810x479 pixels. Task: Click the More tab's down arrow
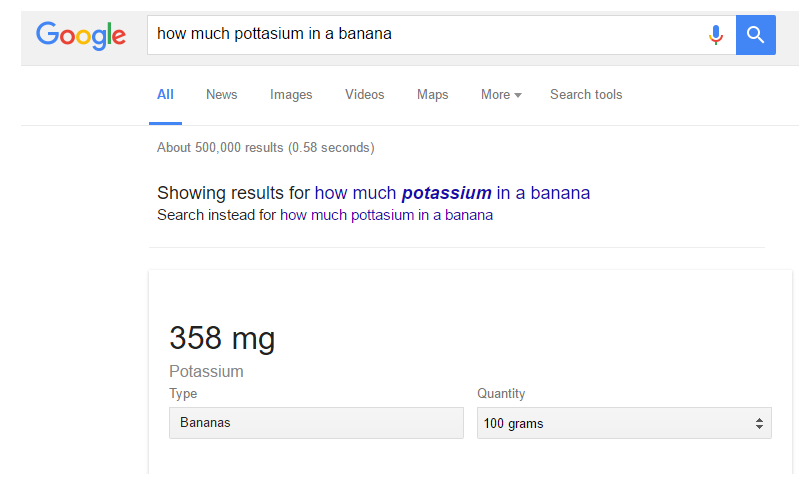pos(518,95)
